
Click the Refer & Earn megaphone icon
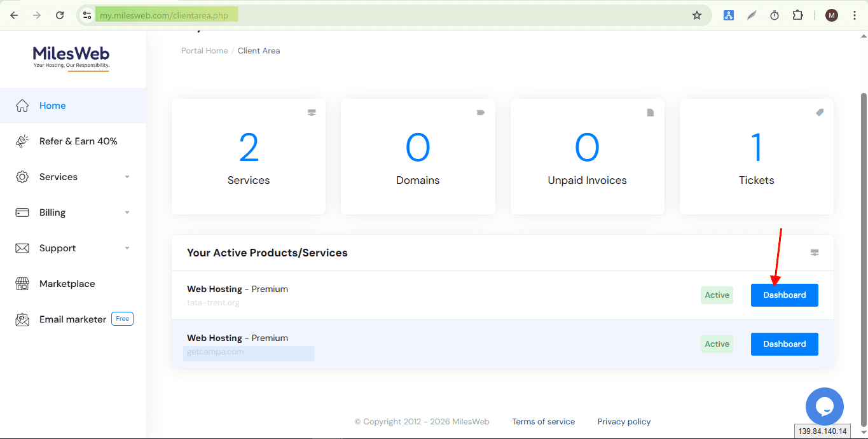click(22, 141)
